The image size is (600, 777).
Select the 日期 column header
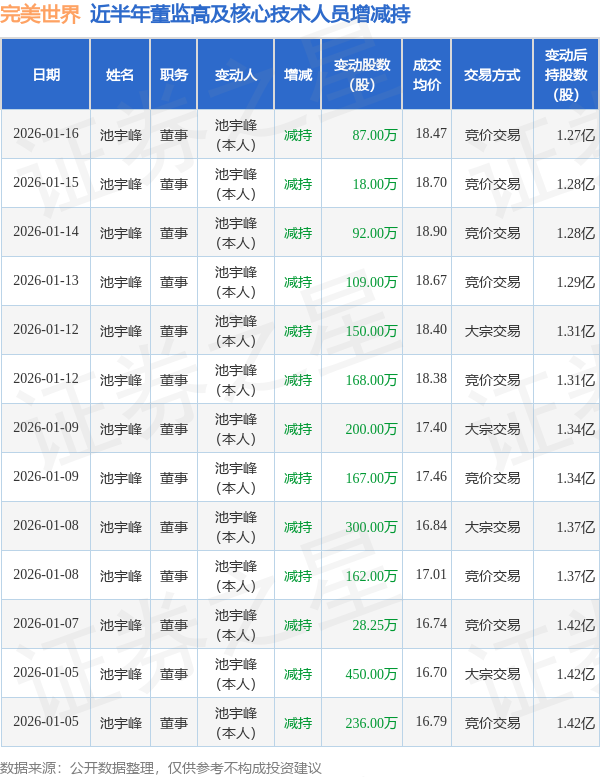(46, 75)
